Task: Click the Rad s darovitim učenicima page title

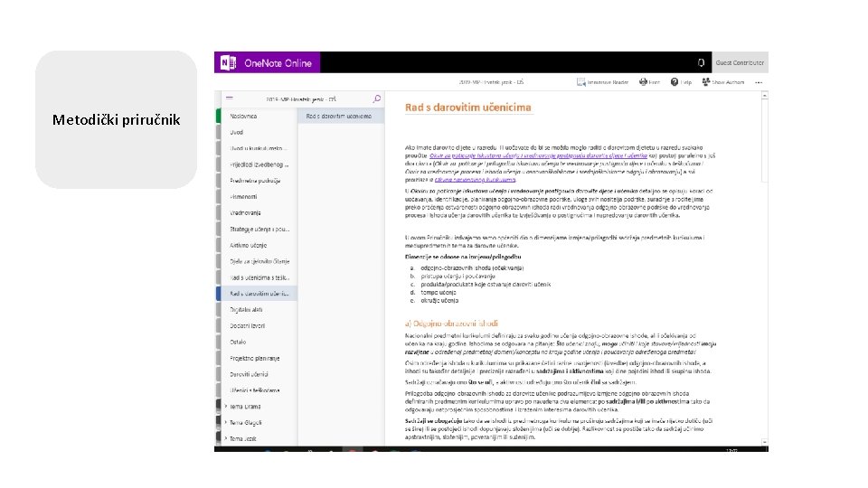Action: 467,108
